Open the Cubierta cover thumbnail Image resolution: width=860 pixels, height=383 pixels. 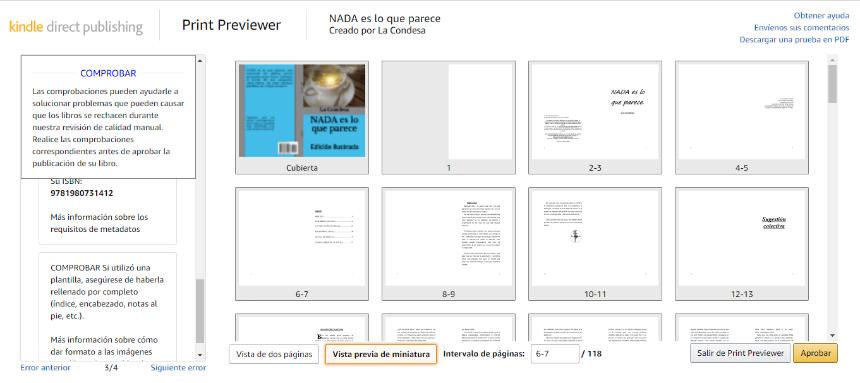302,117
